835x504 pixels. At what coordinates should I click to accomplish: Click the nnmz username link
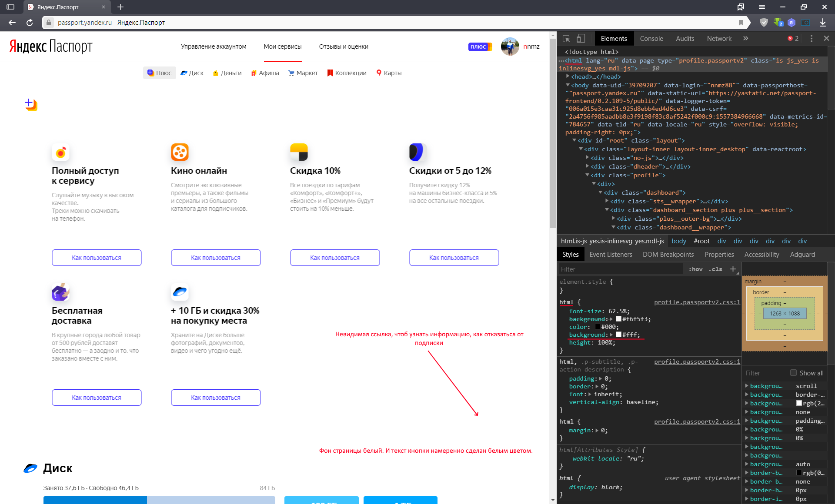531,46
